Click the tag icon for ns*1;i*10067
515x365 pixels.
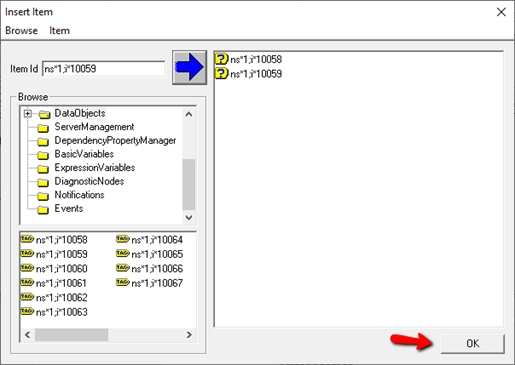123,282
